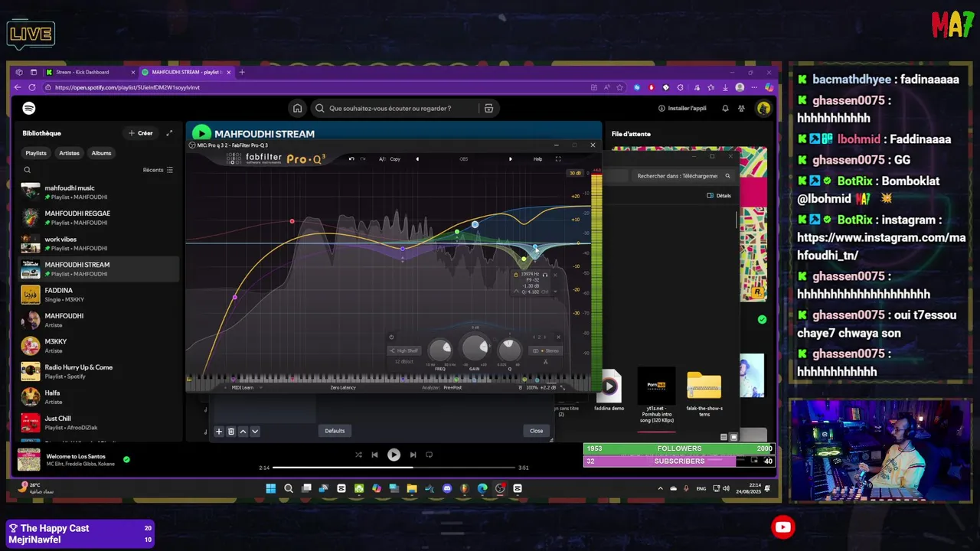
Task: Open the floating band readout dropdown arrow
Action: [x=555, y=292]
